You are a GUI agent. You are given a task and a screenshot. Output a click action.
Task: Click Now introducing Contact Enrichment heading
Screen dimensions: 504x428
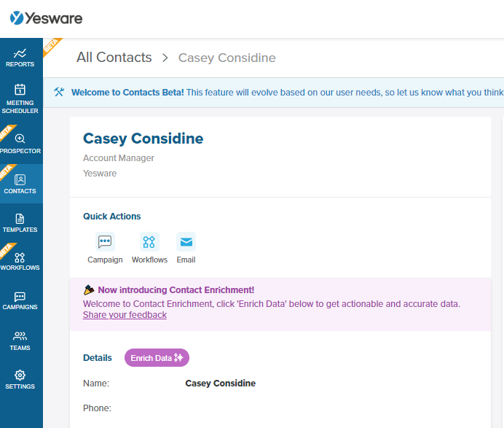tap(176, 290)
